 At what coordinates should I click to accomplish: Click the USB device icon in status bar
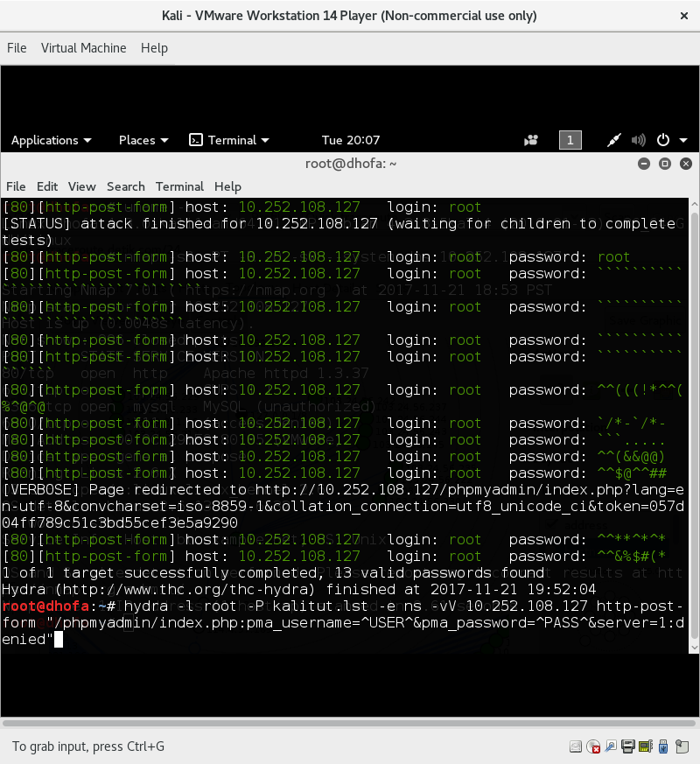[663, 746]
